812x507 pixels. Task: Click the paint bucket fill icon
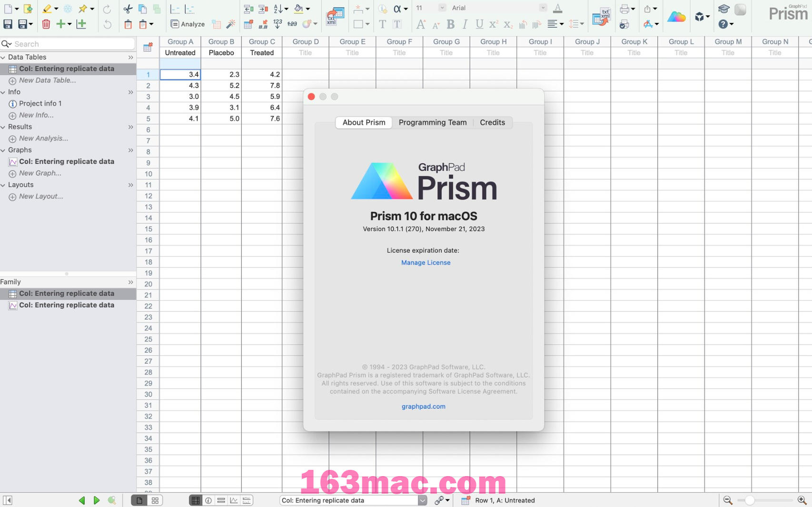298,9
